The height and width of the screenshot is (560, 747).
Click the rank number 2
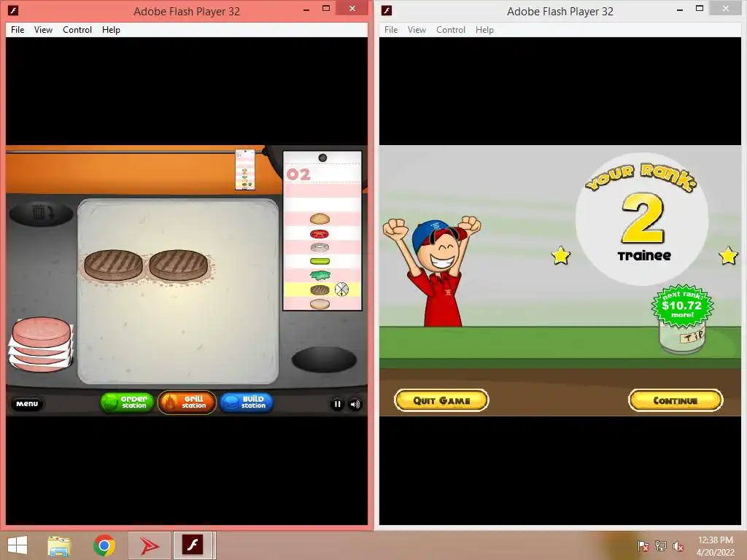pos(643,219)
